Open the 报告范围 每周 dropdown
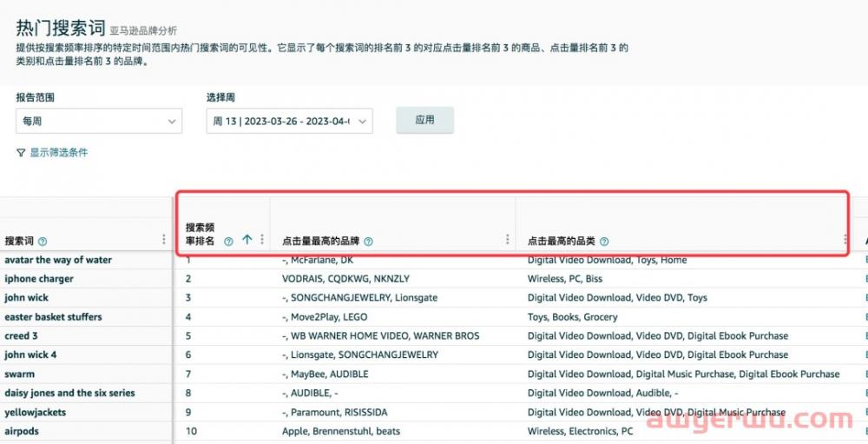The width and height of the screenshot is (868, 444). (99, 121)
